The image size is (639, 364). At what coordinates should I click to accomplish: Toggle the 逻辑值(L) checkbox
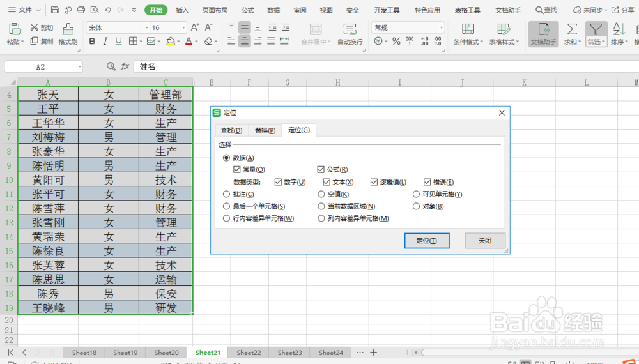[374, 182]
